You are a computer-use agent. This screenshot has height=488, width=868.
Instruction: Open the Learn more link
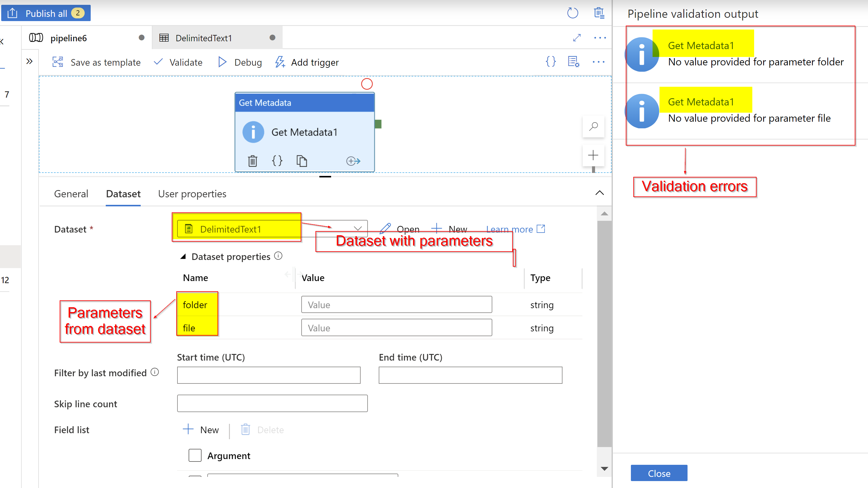[x=510, y=229]
